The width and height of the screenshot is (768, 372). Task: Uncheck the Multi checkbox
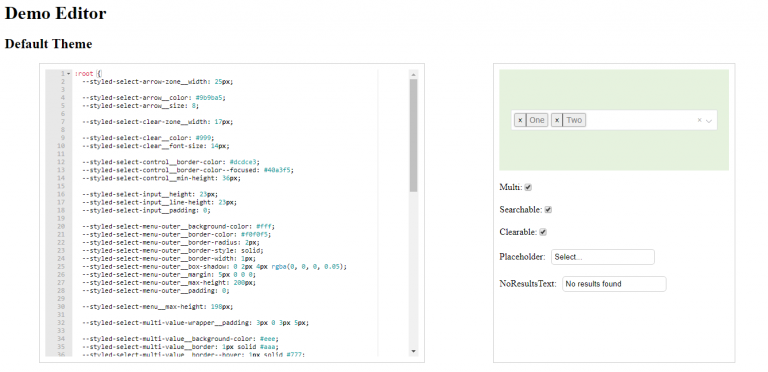click(x=528, y=187)
